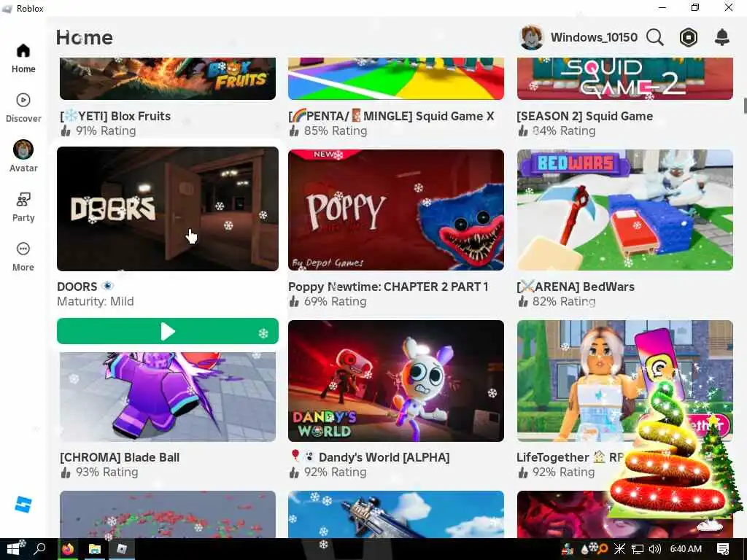Screen dimensions: 747x560
Task: Click the Roblox taskbar icon
Action: [122, 549]
